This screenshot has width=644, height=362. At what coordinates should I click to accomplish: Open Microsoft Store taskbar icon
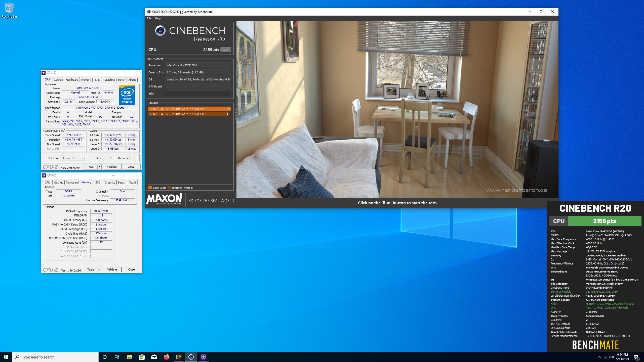pyautogui.click(x=142, y=357)
